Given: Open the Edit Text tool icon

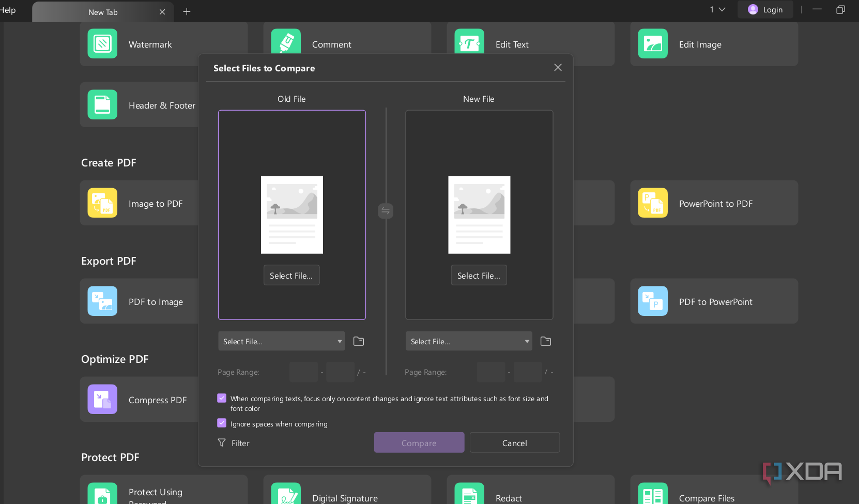Looking at the screenshot, I should pos(469,41).
